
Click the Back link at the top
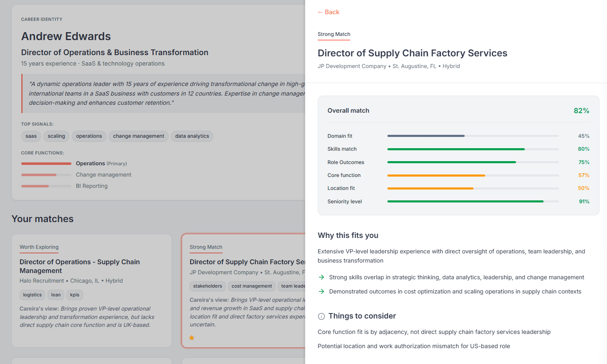329,12
